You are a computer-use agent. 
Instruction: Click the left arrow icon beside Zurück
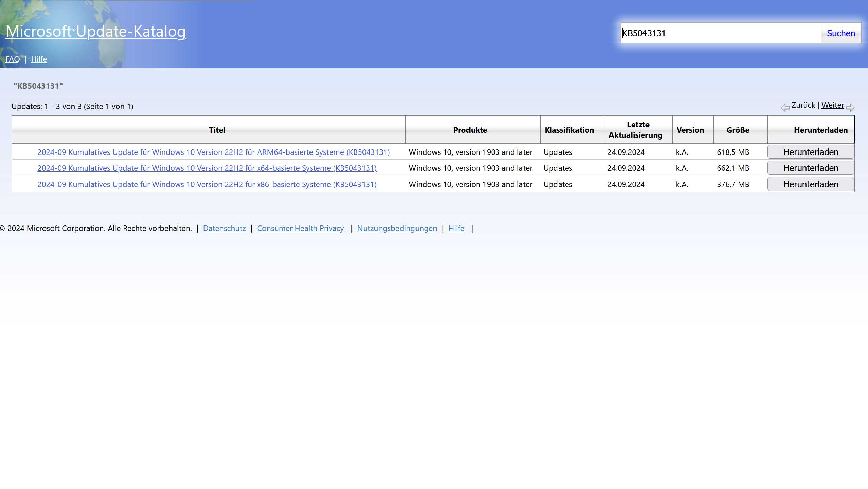point(784,108)
